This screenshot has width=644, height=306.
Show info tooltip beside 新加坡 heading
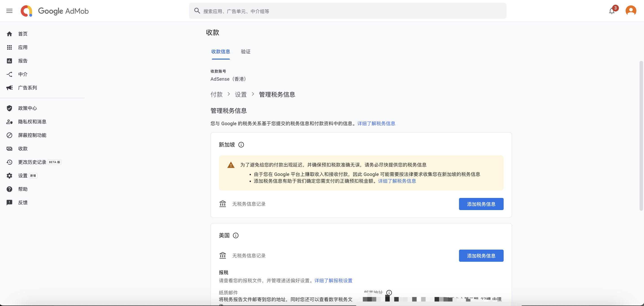[241, 144]
